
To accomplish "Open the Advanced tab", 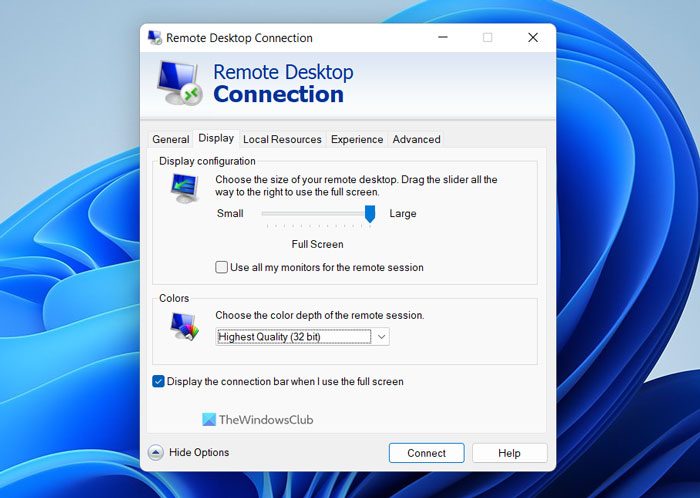I will pos(416,139).
